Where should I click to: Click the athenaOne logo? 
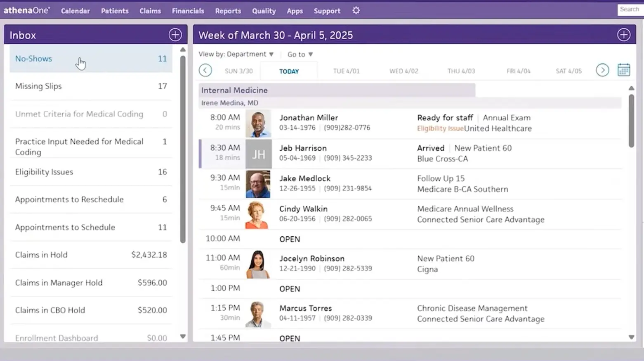click(x=27, y=10)
